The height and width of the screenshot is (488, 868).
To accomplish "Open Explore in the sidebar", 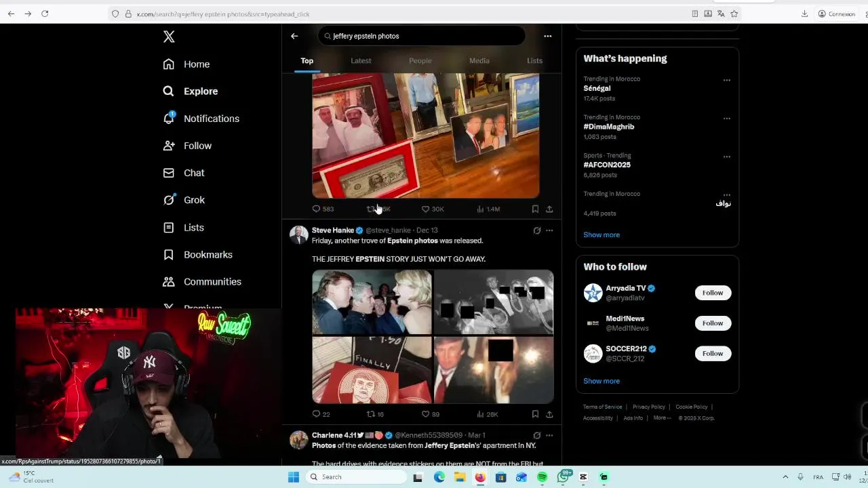I will click(x=191, y=91).
